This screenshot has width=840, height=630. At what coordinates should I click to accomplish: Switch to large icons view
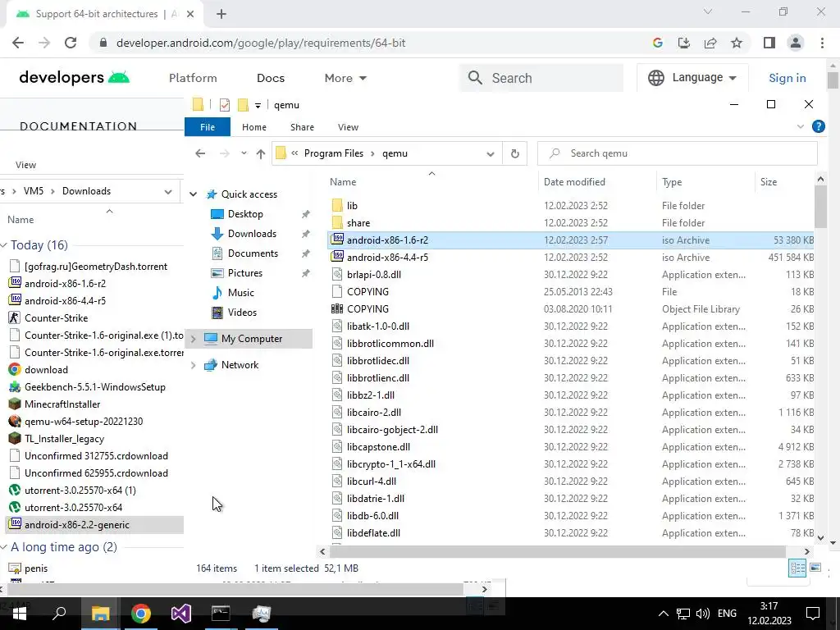tap(815, 568)
